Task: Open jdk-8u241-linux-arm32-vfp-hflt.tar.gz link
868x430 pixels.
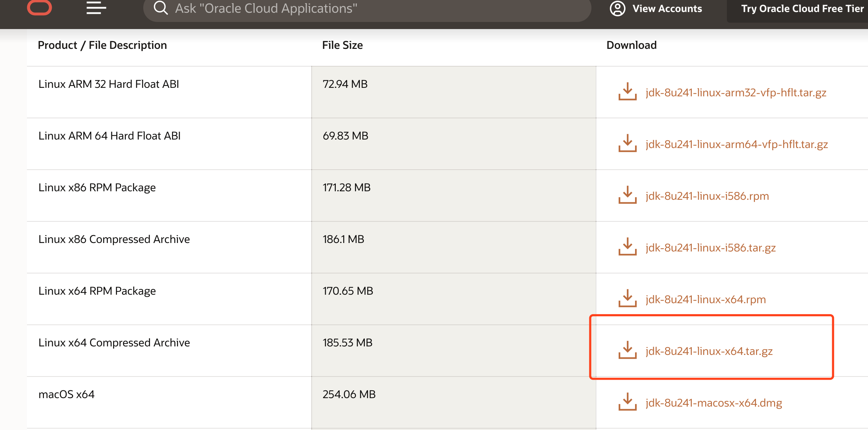Action: 736,92
